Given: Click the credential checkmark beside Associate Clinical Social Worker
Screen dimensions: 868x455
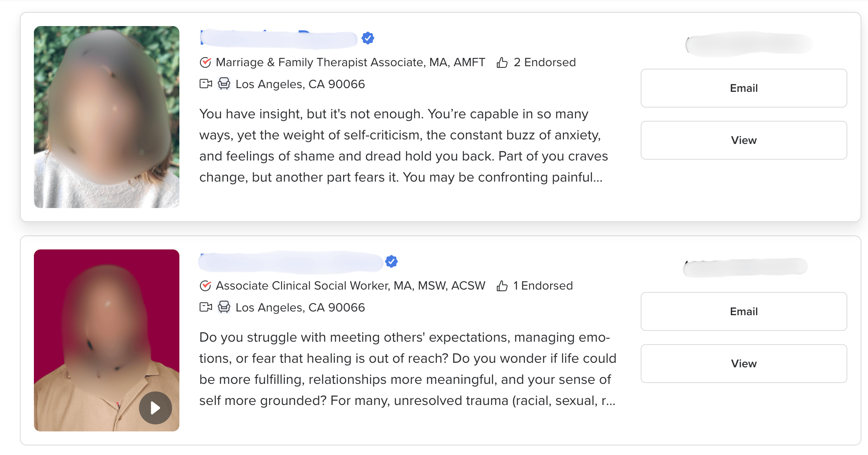Looking at the screenshot, I should [205, 286].
